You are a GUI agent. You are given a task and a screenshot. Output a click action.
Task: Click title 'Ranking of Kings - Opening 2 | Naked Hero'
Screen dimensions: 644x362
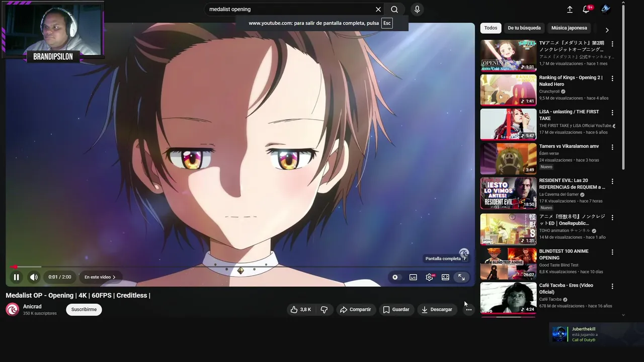tap(571, 81)
